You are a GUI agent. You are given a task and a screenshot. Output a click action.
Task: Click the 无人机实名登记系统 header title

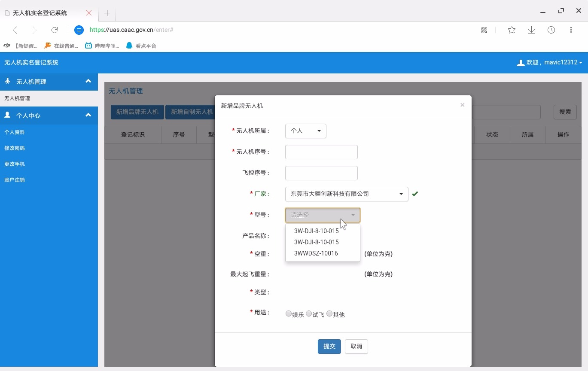coord(31,63)
